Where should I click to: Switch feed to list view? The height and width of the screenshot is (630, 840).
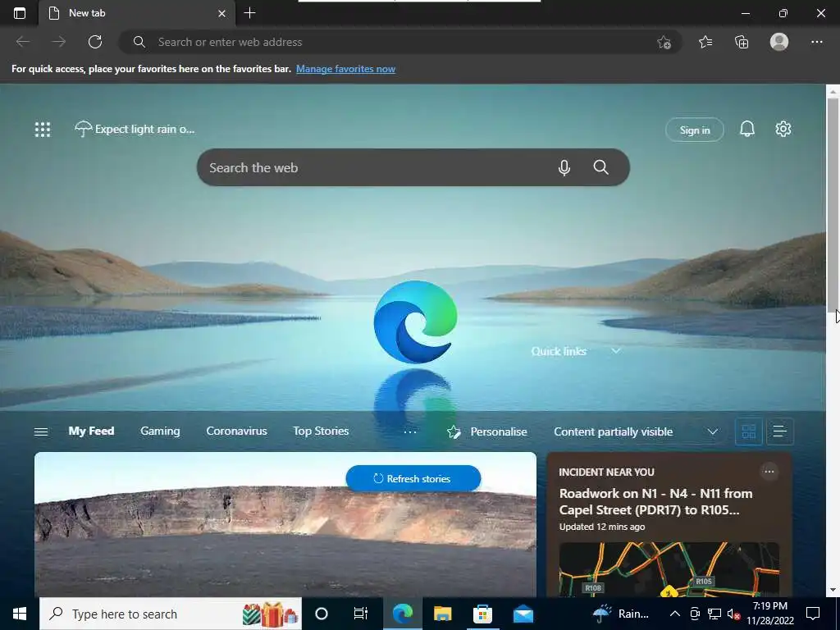point(779,431)
